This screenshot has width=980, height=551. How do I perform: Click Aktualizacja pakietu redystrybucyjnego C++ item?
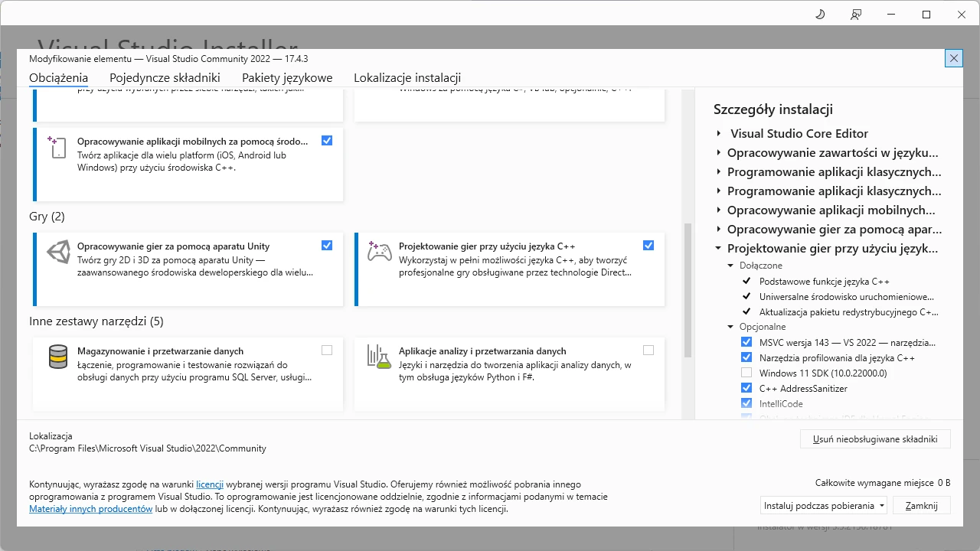[x=849, y=311]
